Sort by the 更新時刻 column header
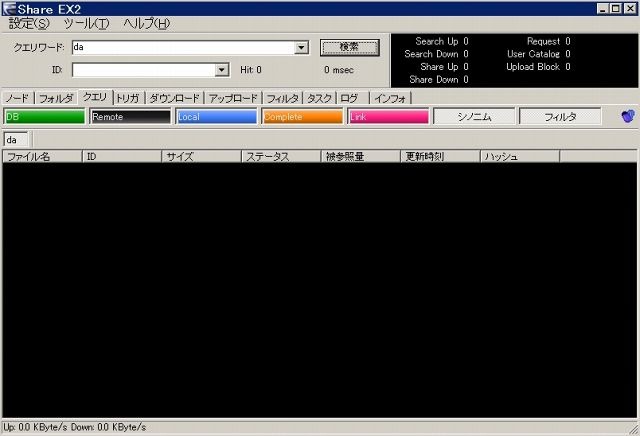 pyautogui.click(x=440, y=156)
